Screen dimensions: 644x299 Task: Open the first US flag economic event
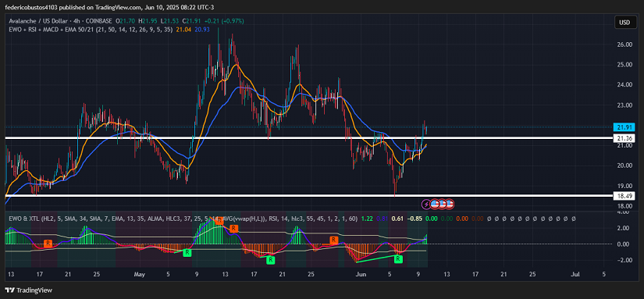tap(435, 203)
